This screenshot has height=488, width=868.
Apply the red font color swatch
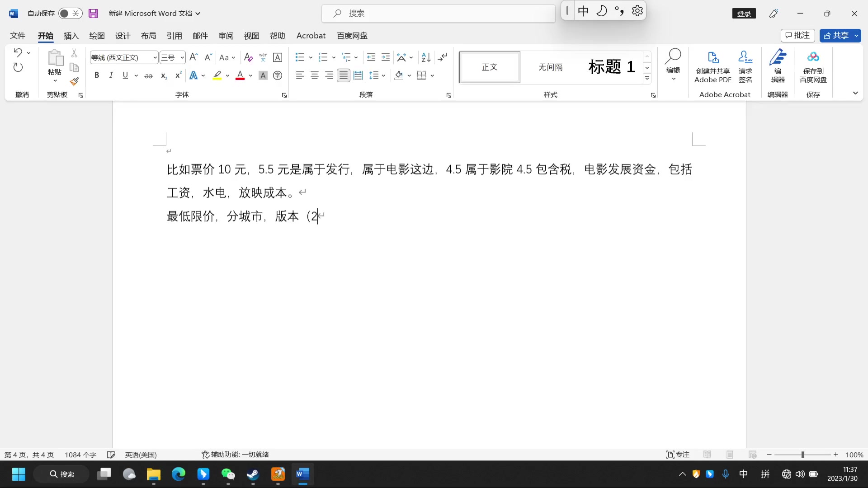pyautogui.click(x=240, y=75)
